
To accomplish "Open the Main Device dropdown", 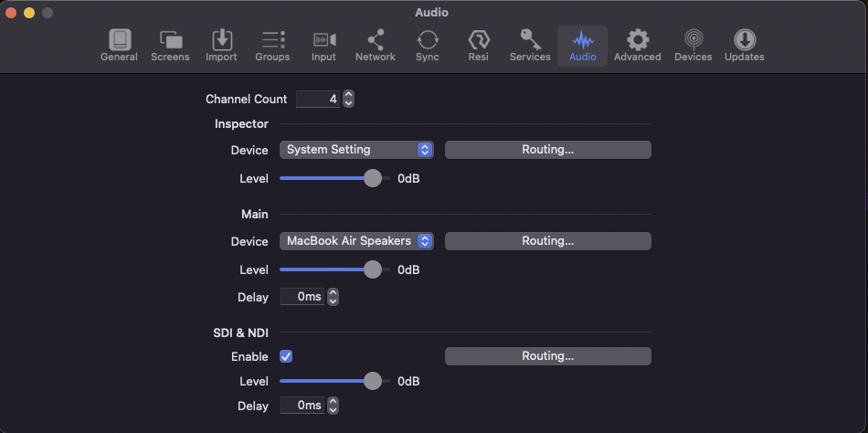I will point(356,241).
